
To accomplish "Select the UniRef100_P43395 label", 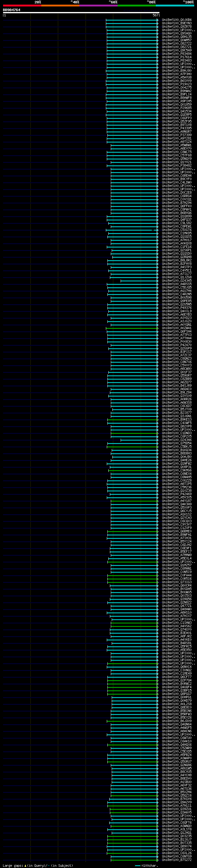I will (177, 128).
